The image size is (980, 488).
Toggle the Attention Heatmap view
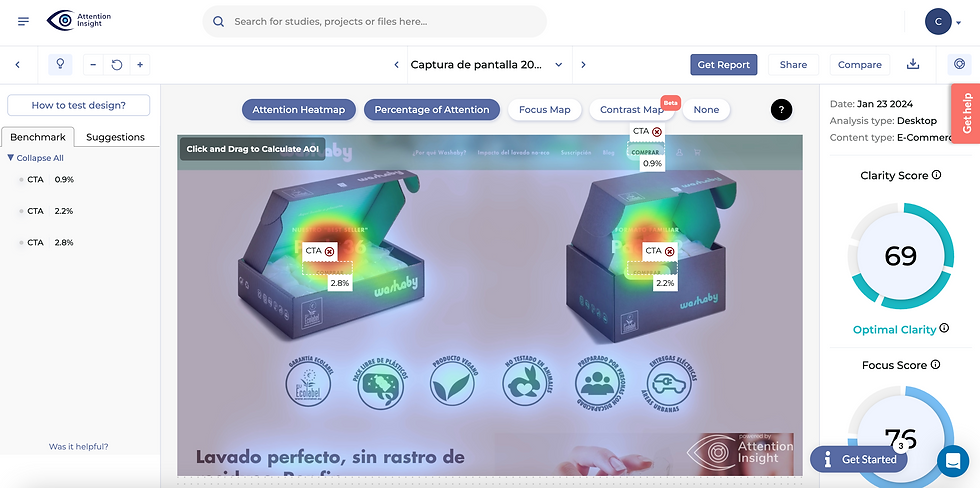tap(298, 109)
